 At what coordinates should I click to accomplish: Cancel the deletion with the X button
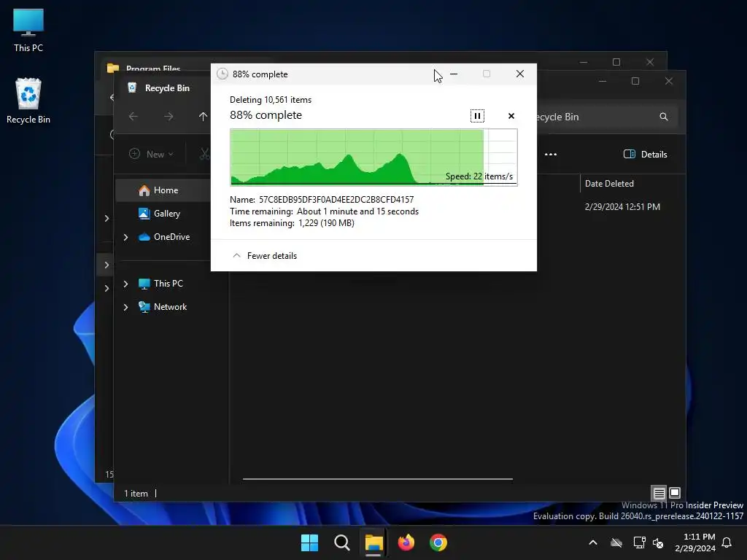tap(511, 116)
